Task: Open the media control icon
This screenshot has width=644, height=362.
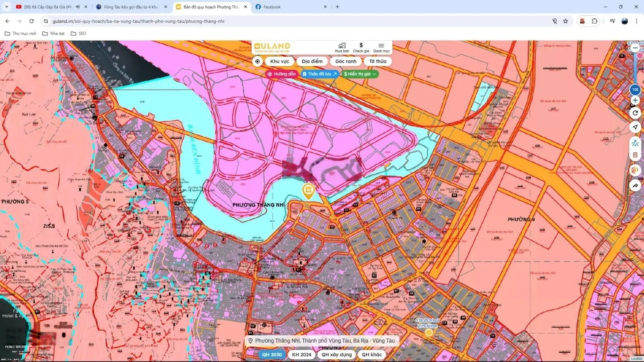Action: tap(612, 21)
